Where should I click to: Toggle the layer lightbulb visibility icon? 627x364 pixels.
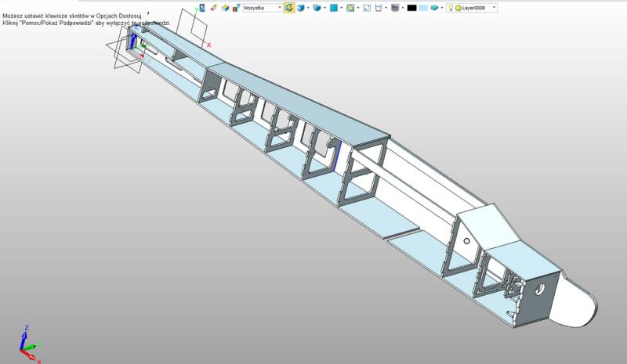[450, 7]
